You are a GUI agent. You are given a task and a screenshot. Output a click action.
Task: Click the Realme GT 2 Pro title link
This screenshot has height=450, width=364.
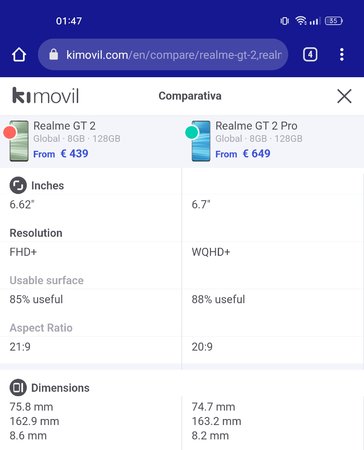tap(256, 126)
